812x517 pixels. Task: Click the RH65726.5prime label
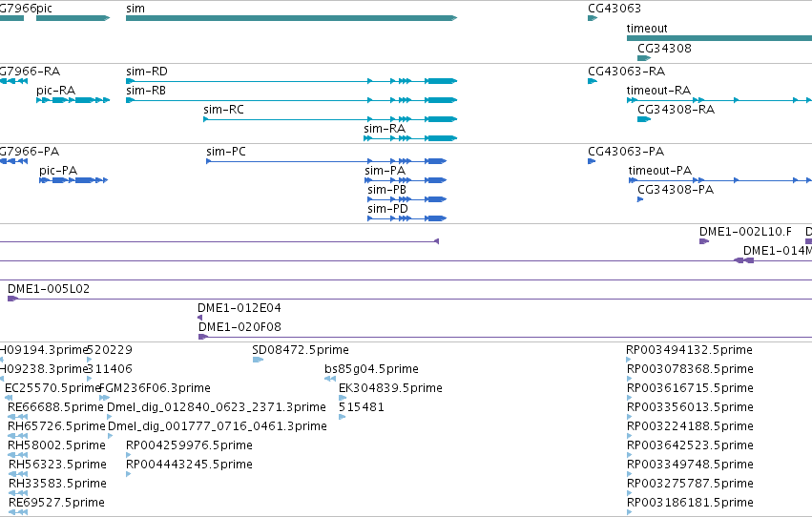[56, 426]
